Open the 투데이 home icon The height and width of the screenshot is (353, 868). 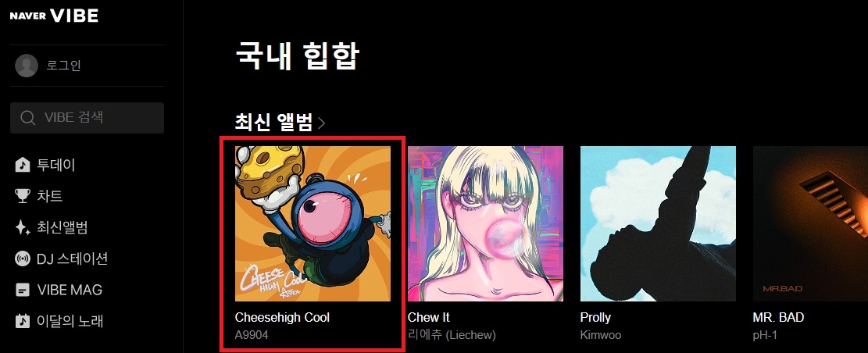pyautogui.click(x=22, y=165)
